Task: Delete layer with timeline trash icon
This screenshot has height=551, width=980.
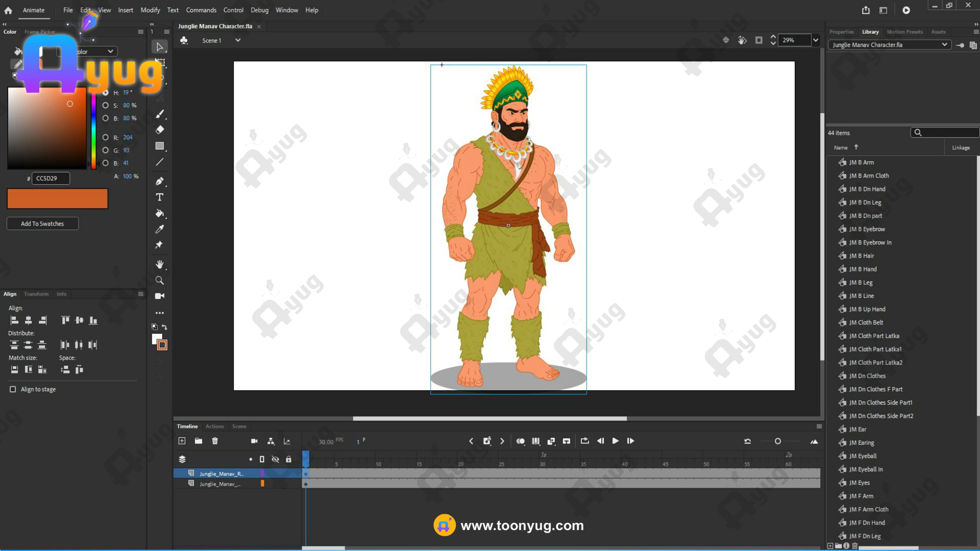Action: click(x=215, y=441)
